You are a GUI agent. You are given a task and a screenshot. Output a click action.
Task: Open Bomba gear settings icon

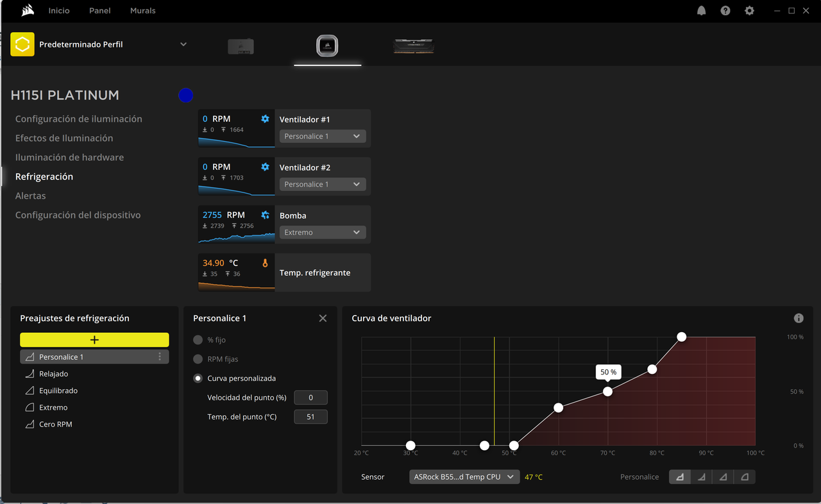click(x=265, y=215)
